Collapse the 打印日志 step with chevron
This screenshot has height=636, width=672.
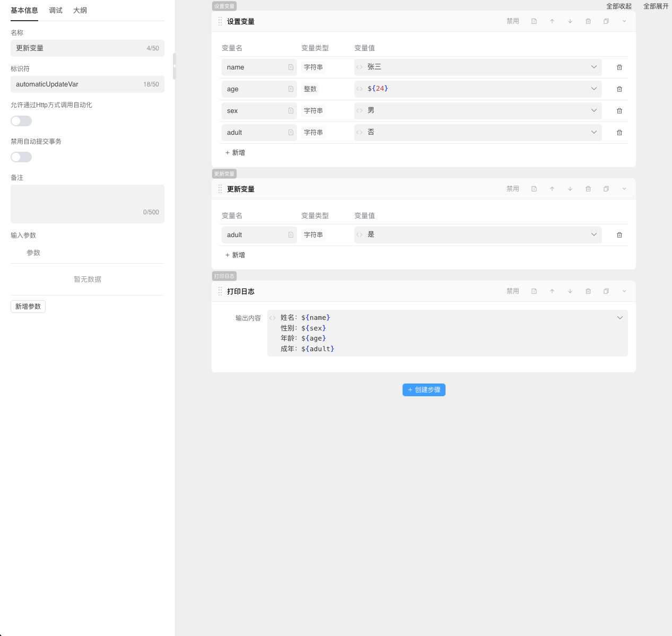[x=624, y=291]
